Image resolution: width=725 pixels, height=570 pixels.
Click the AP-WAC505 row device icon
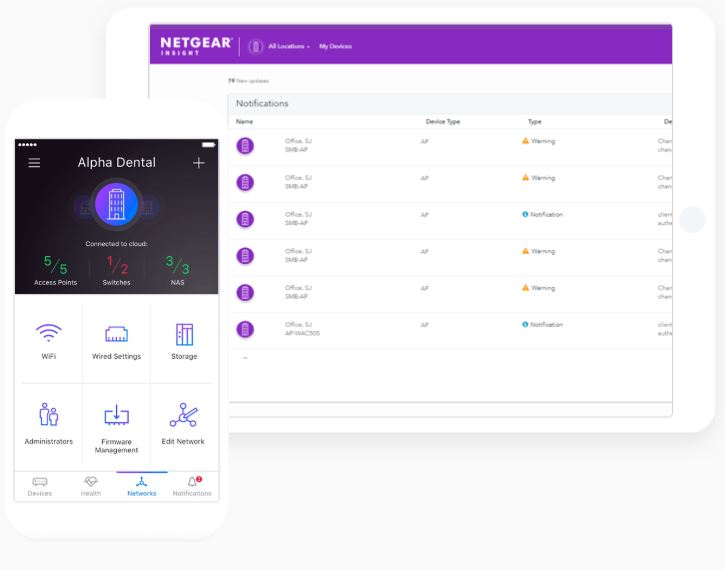click(x=245, y=329)
